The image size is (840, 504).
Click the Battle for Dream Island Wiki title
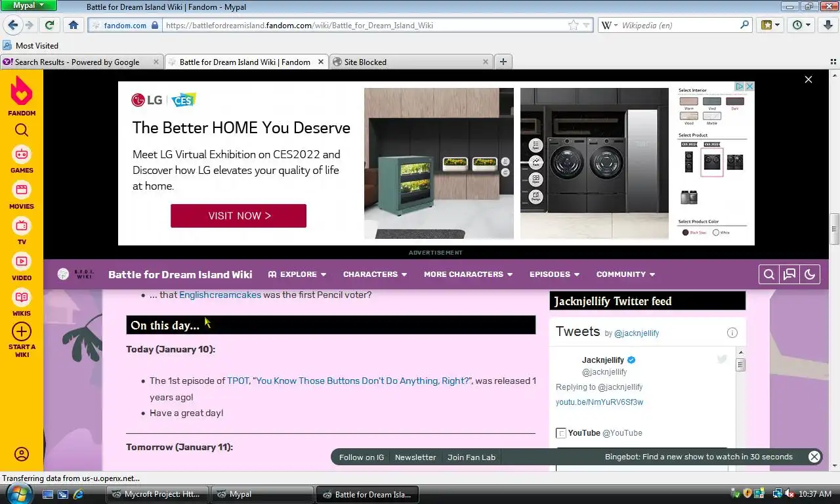(180, 274)
